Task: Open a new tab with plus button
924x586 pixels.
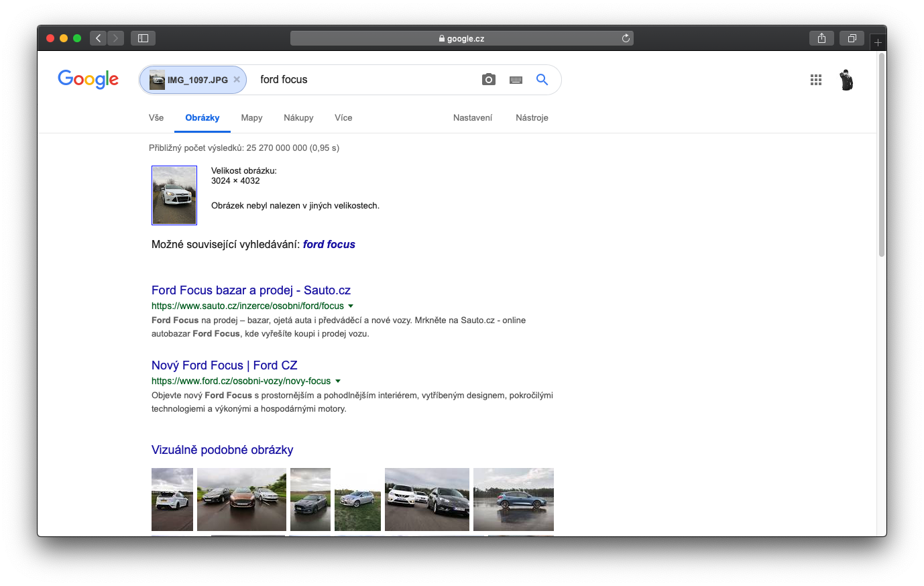Action: [x=878, y=42]
